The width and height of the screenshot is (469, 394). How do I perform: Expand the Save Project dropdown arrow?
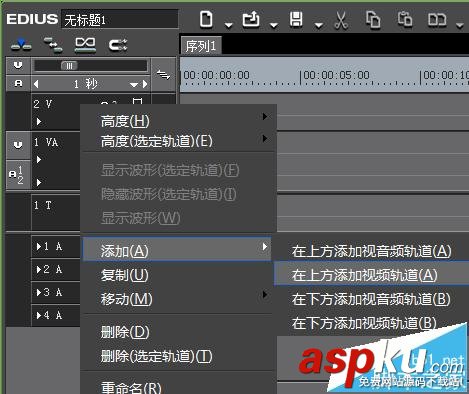[319, 25]
